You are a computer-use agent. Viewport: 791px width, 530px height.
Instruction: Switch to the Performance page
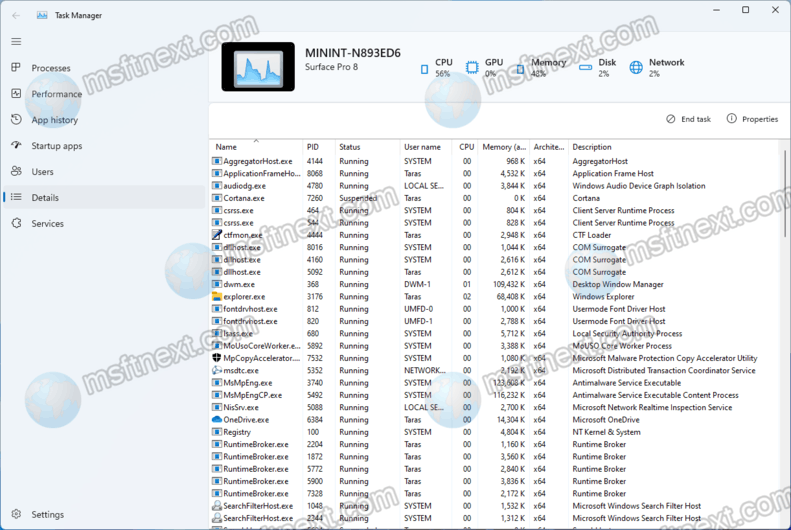pos(56,94)
